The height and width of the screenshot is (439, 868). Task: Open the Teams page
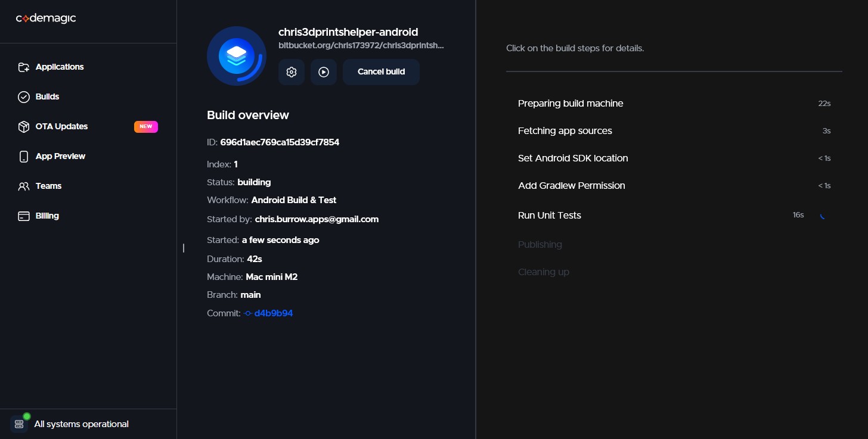point(48,186)
